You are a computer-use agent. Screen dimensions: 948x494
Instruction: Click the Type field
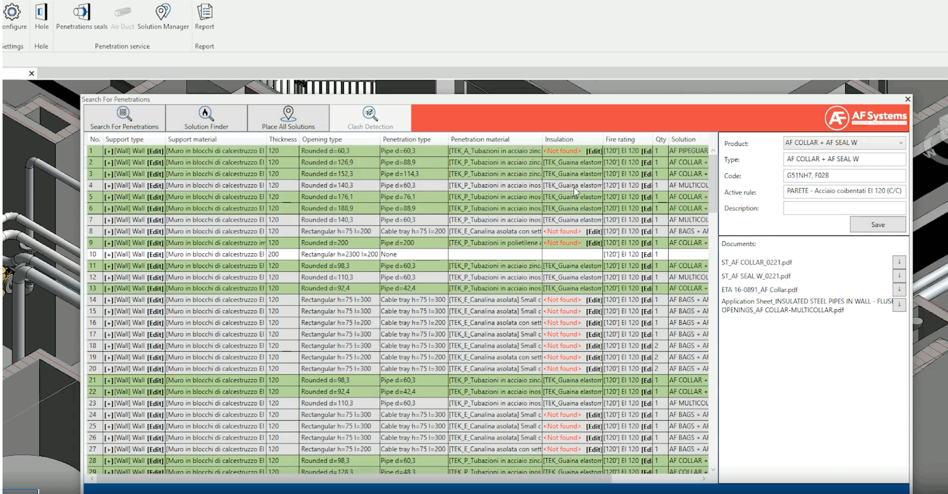[844, 159]
